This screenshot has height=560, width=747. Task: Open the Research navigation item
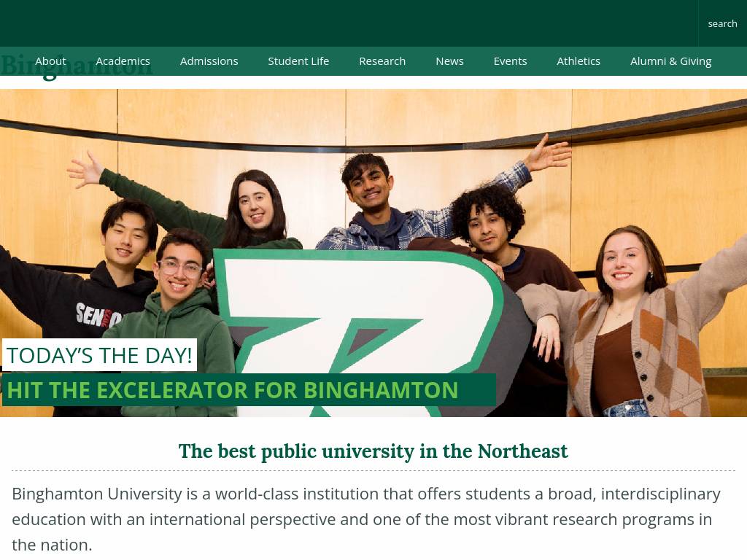(x=382, y=61)
